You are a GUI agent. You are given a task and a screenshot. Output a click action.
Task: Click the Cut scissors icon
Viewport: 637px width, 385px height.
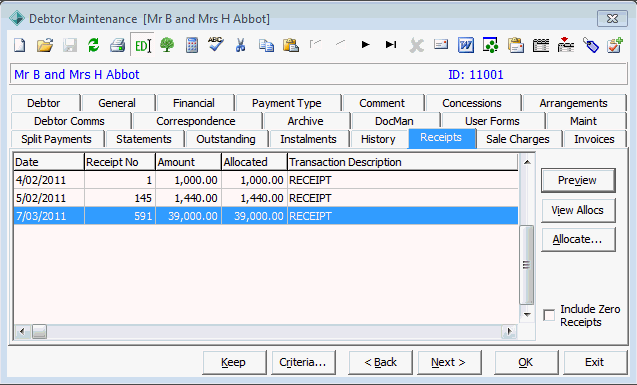240,45
